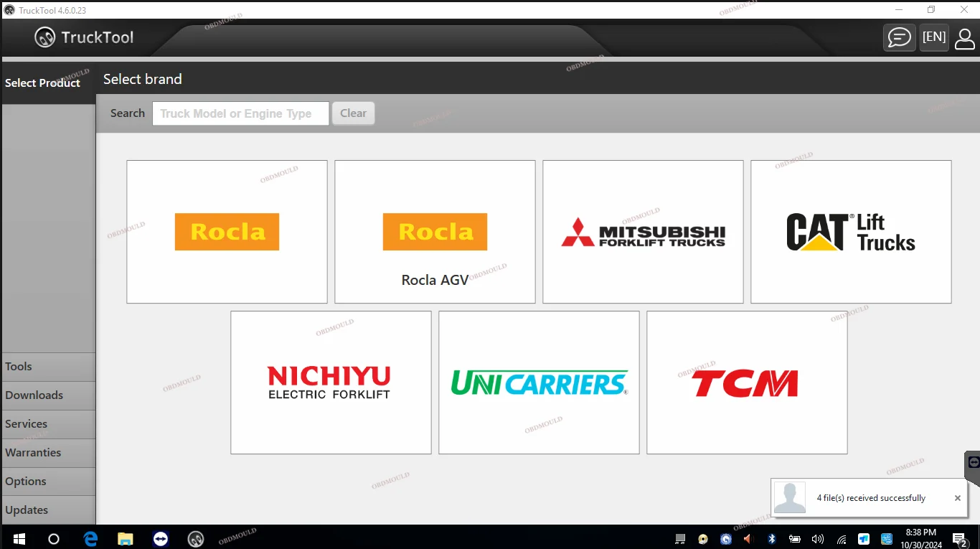Switch language using the EN button
This screenshot has height=549, width=980.
pos(934,37)
